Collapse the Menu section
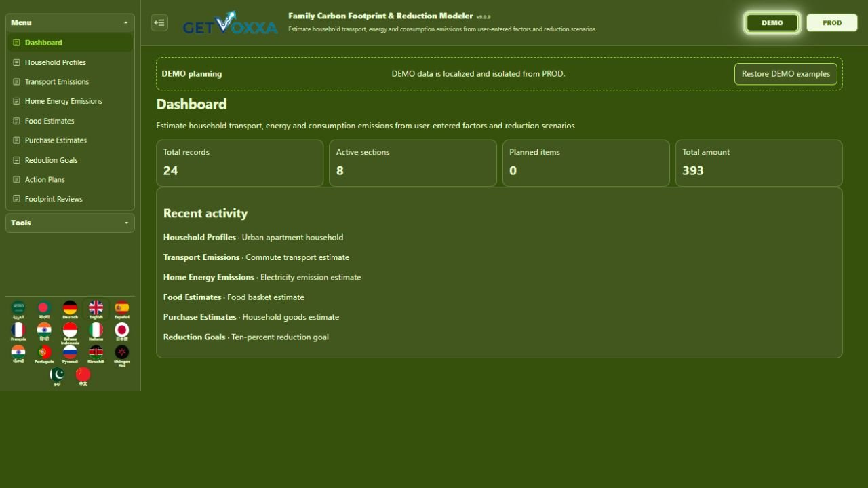The width and height of the screenshot is (868, 488). (70, 22)
